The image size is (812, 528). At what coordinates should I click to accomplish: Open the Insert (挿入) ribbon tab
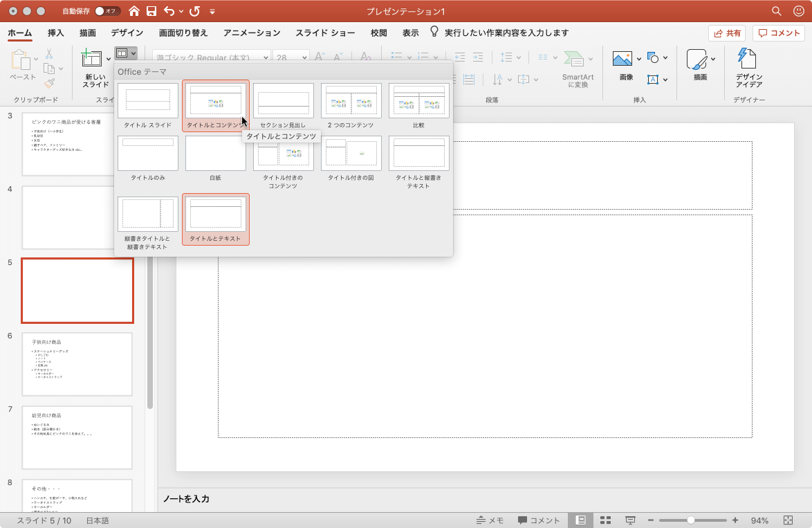pyautogui.click(x=56, y=33)
